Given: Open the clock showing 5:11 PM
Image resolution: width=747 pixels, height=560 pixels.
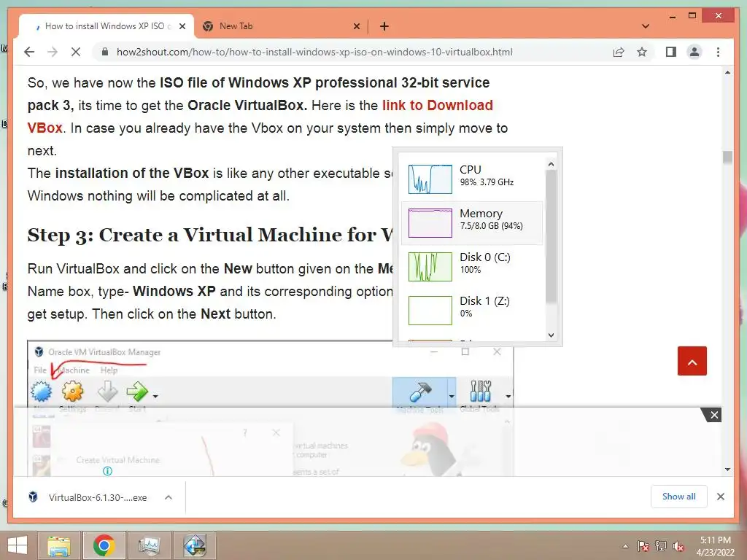Looking at the screenshot, I should pos(715,546).
